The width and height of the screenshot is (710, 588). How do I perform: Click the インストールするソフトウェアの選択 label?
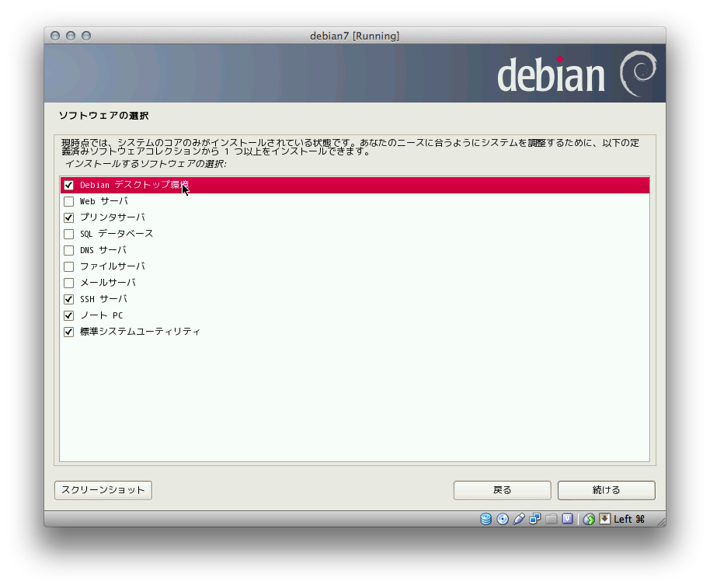click(x=146, y=164)
